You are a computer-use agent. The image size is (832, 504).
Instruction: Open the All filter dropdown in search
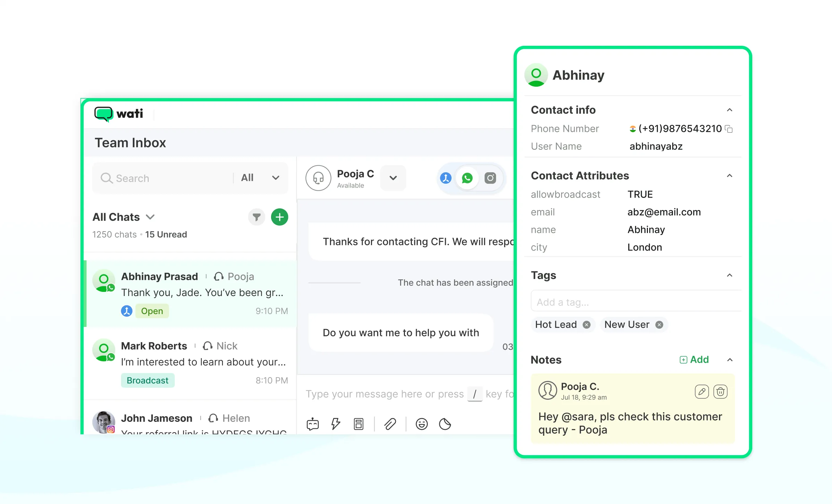click(260, 178)
